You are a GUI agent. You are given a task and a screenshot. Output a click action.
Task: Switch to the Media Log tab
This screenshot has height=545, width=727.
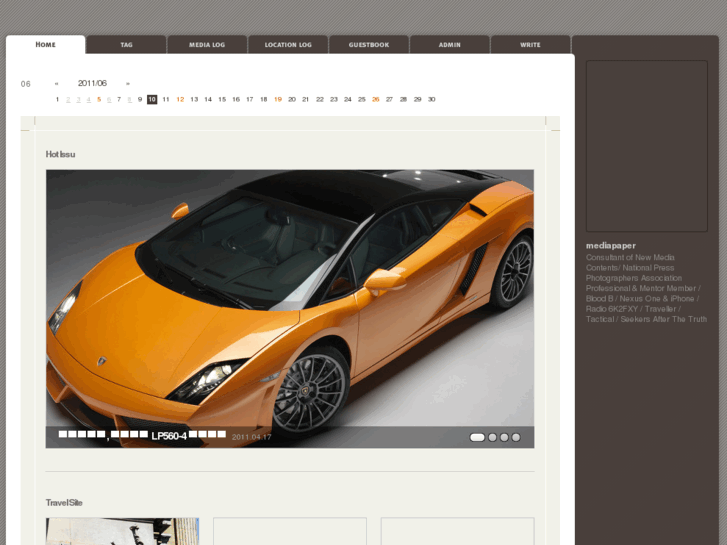tap(207, 45)
